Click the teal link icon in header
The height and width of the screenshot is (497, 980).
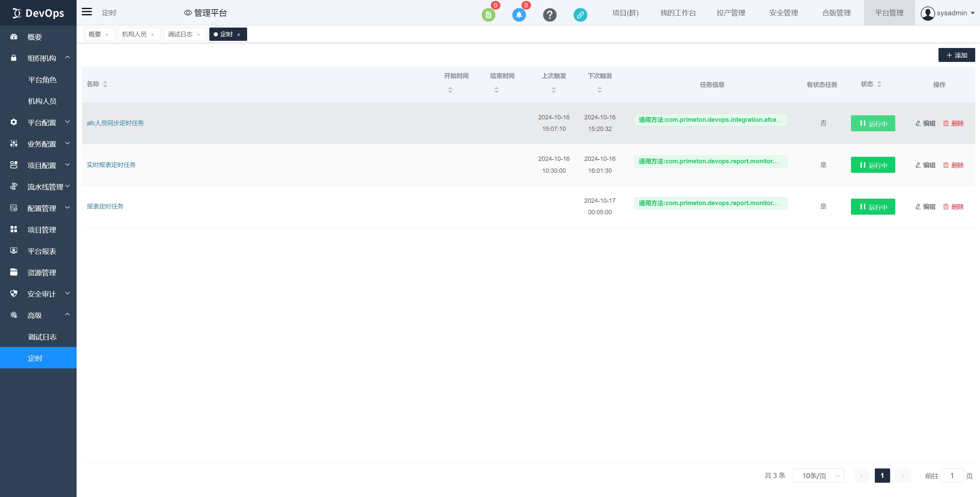click(580, 15)
